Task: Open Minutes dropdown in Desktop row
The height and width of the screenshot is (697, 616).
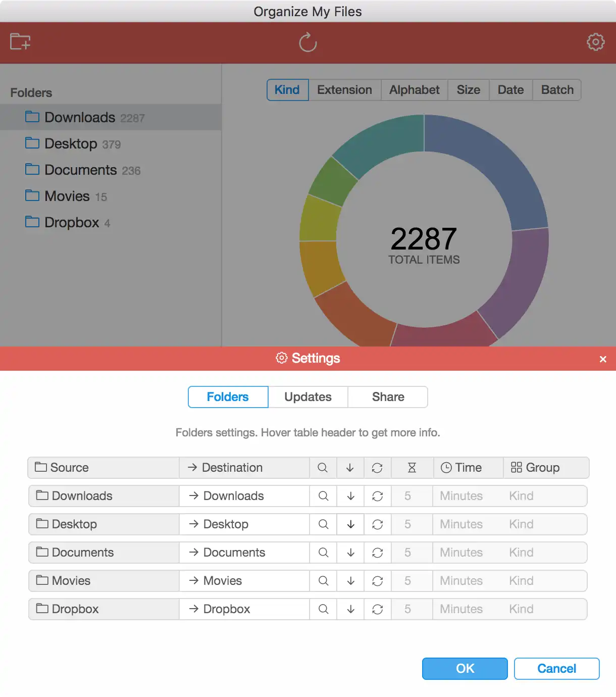Action: (461, 524)
